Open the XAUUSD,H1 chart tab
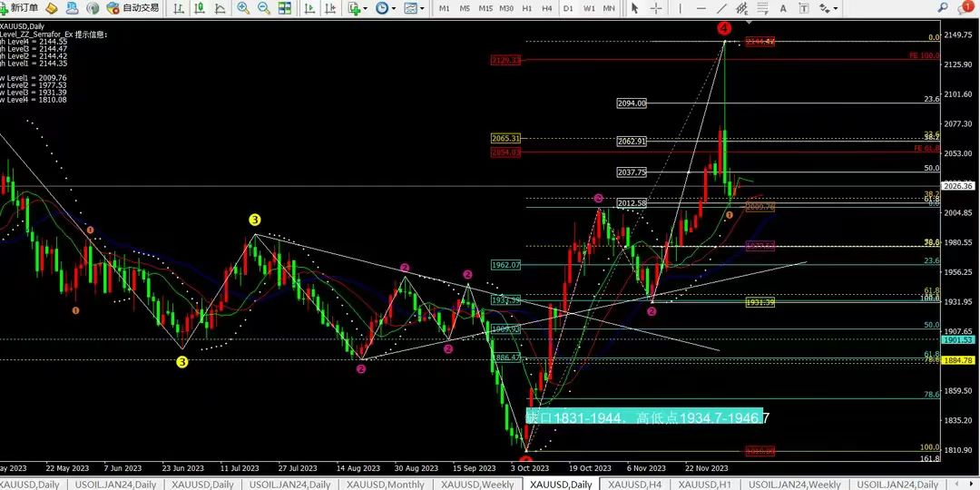980x490 pixels. (x=705, y=485)
